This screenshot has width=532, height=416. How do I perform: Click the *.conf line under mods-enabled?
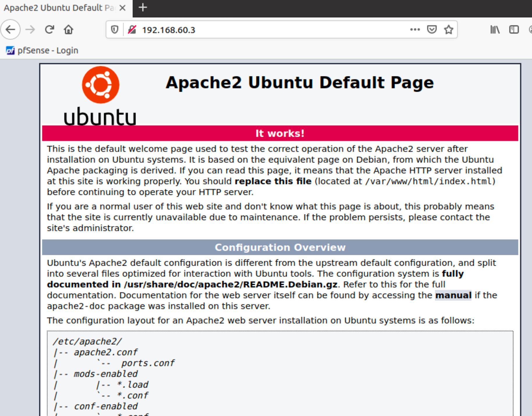132,395
